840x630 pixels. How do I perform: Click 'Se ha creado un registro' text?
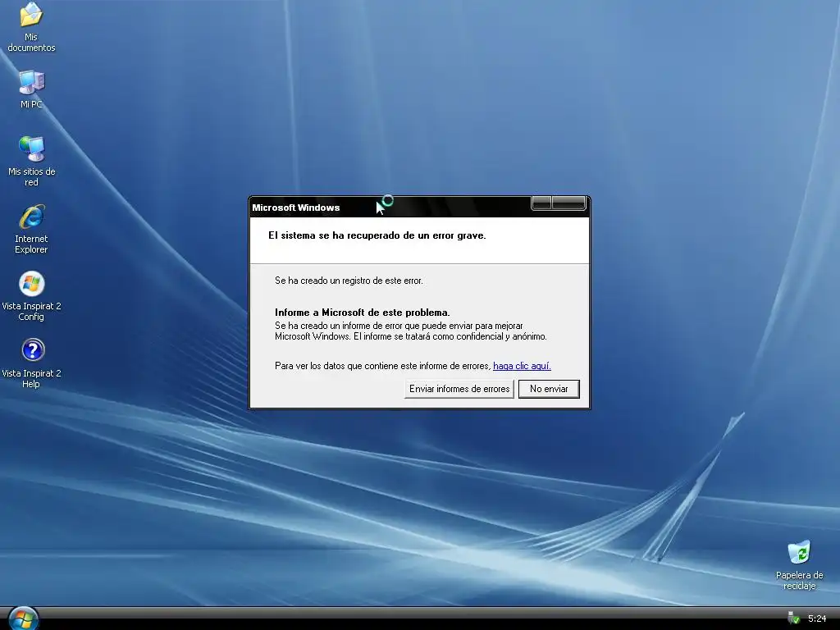click(x=349, y=281)
